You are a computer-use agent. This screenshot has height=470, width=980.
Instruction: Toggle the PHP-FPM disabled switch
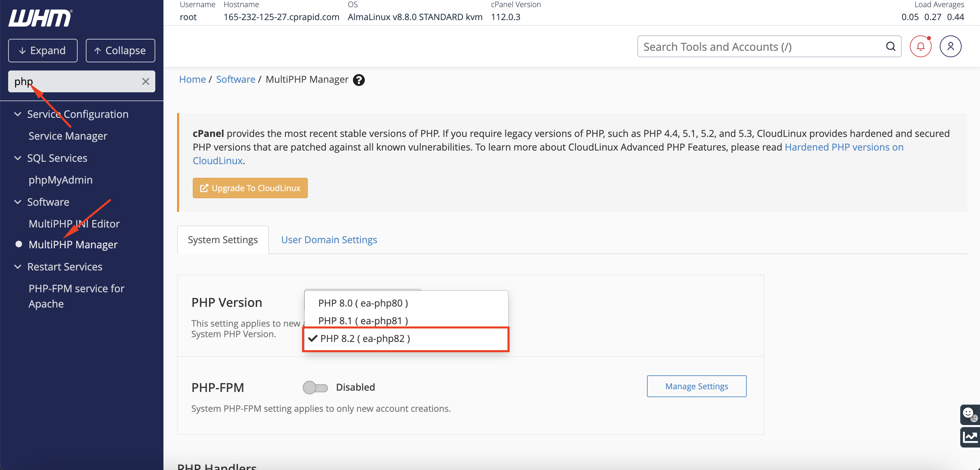tap(315, 386)
